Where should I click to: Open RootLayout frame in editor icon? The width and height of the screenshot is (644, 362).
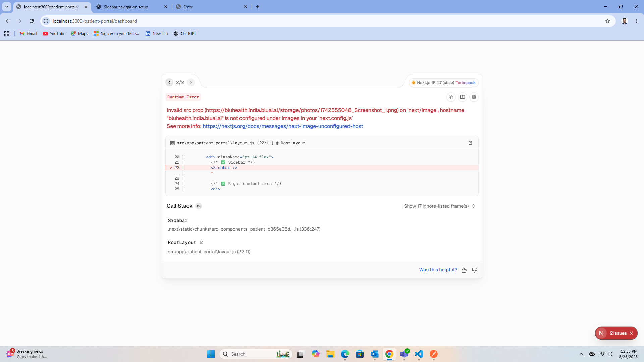click(x=202, y=242)
